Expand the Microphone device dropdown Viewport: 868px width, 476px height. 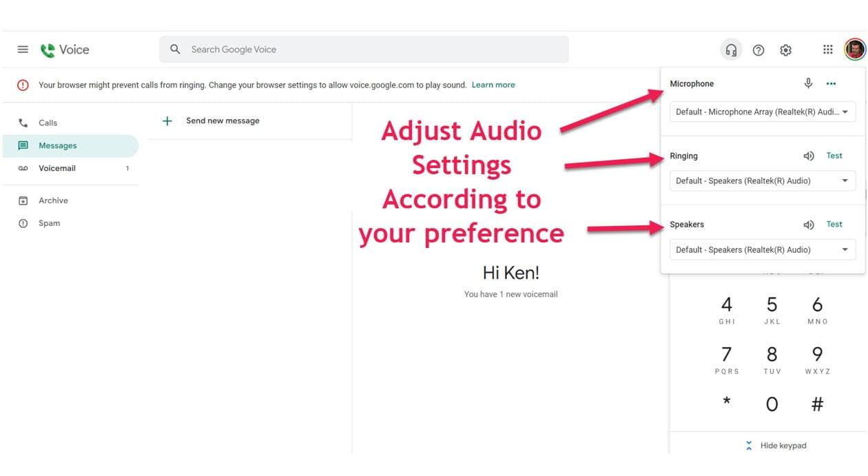(x=763, y=112)
